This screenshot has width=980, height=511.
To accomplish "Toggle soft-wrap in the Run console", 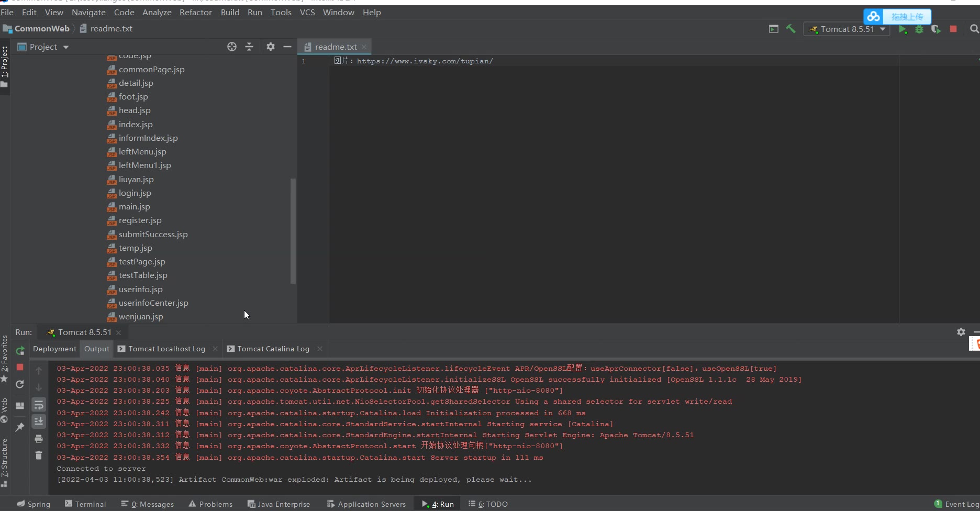I will coord(39,405).
